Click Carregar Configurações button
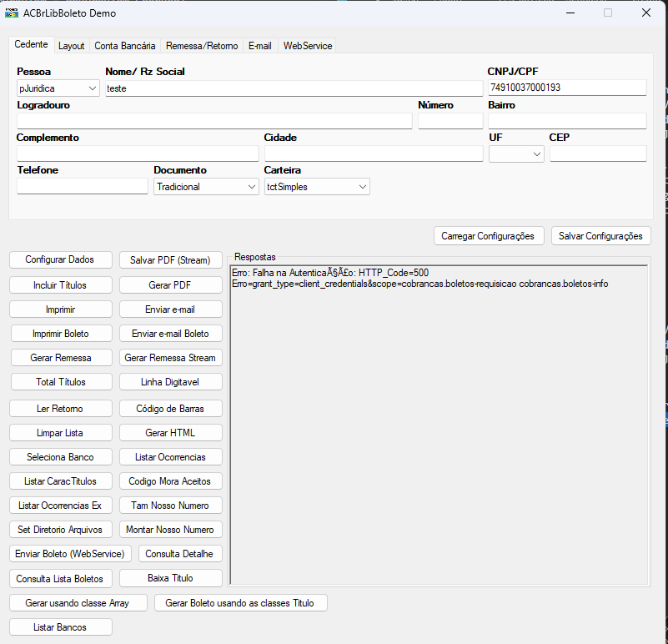 [x=489, y=236]
